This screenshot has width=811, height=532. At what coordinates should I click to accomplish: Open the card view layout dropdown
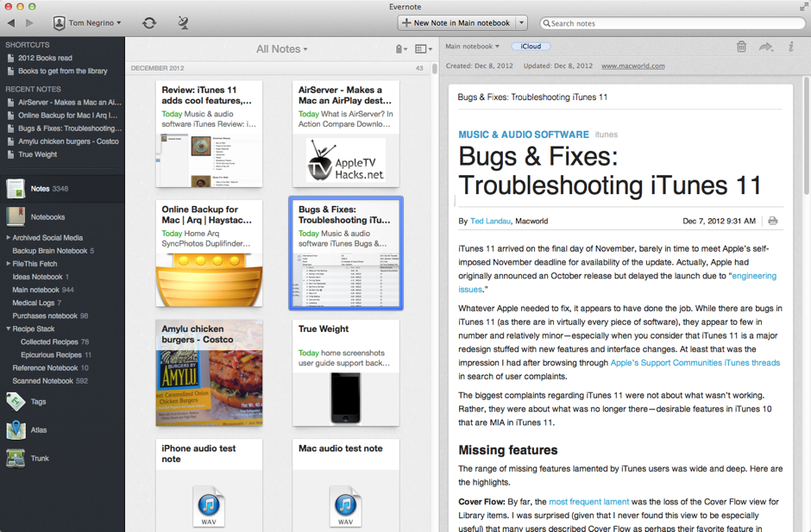coord(422,49)
